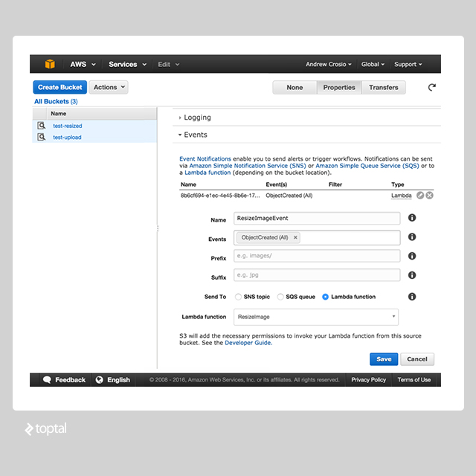Open the Actions dropdown
The width and height of the screenshot is (476, 476).
tap(109, 87)
